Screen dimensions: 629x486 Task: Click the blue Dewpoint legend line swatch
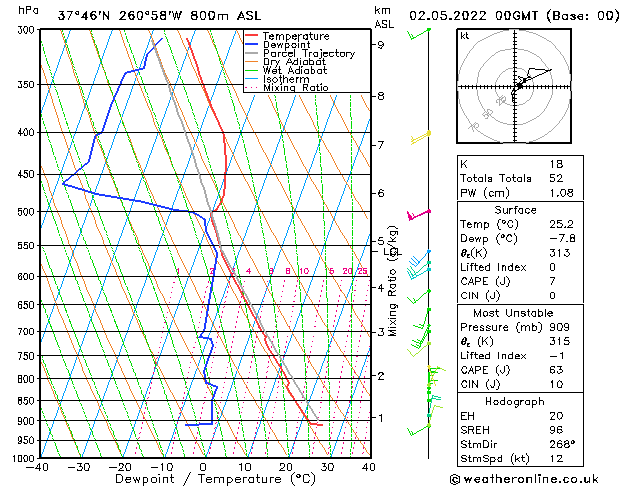click(252, 44)
